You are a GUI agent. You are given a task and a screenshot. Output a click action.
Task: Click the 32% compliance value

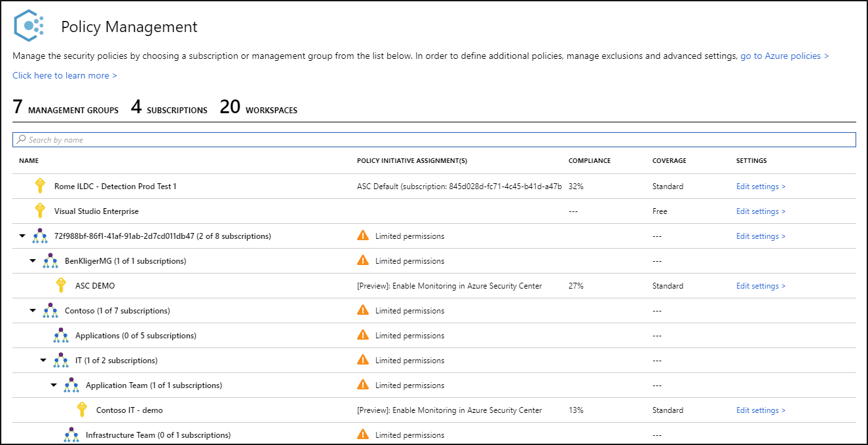[x=576, y=187]
